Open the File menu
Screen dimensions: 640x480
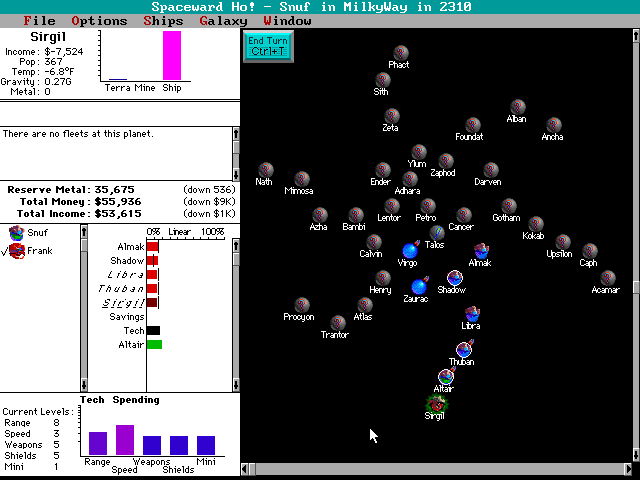[39, 21]
